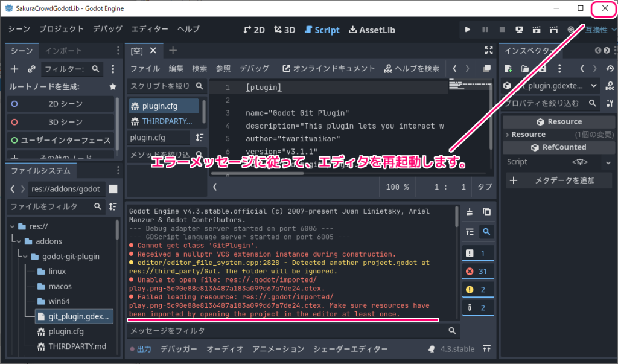Clear the output log with the brush icon

(x=471, y=212)
